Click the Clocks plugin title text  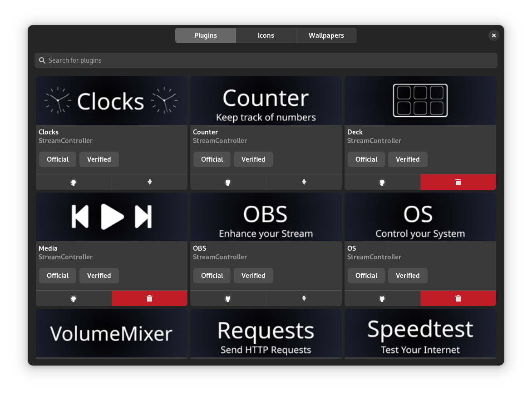point(49,132)
